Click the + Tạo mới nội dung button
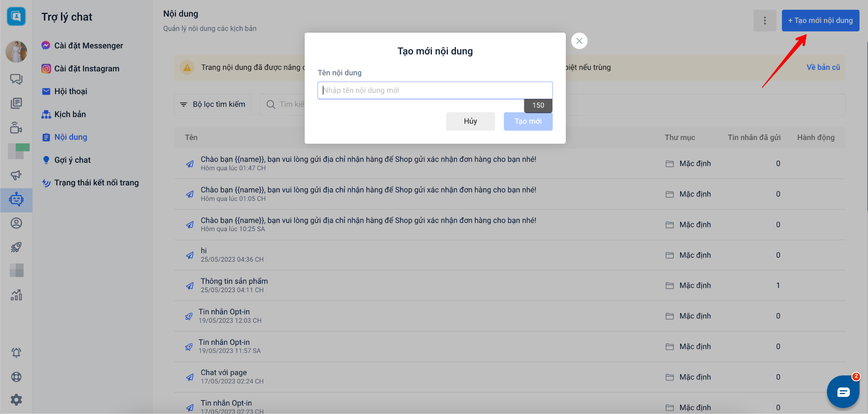Screen dimensions: 868x414 (x=820, y=20)
